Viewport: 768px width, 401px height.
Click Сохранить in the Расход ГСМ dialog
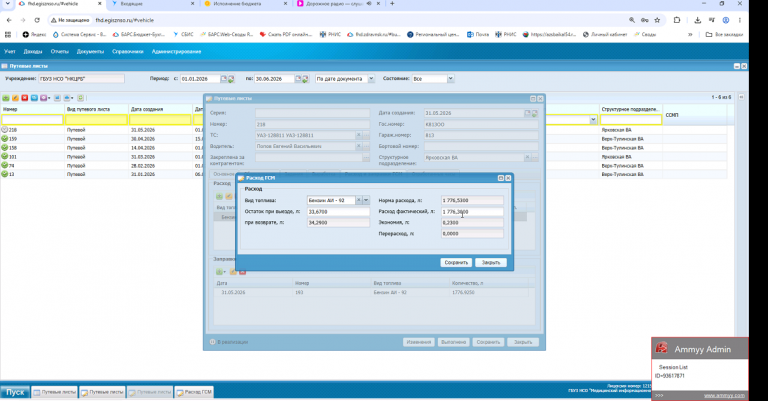[x=456, y=263]
